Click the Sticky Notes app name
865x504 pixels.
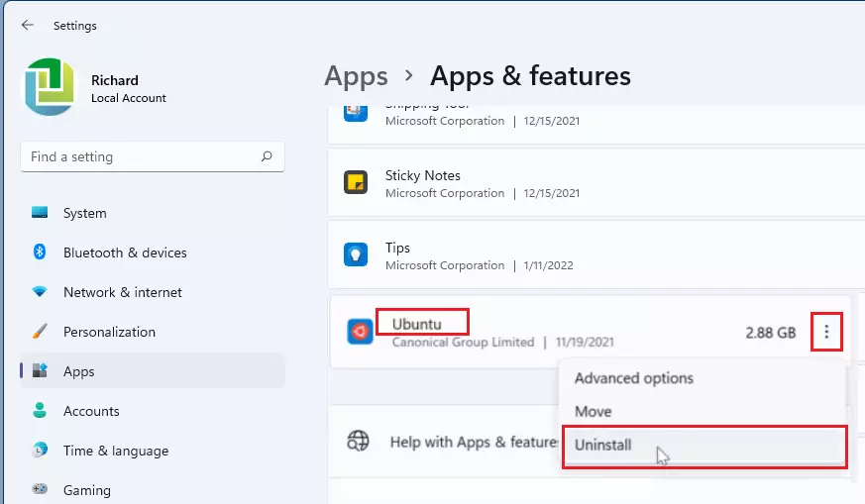(422, 175)
